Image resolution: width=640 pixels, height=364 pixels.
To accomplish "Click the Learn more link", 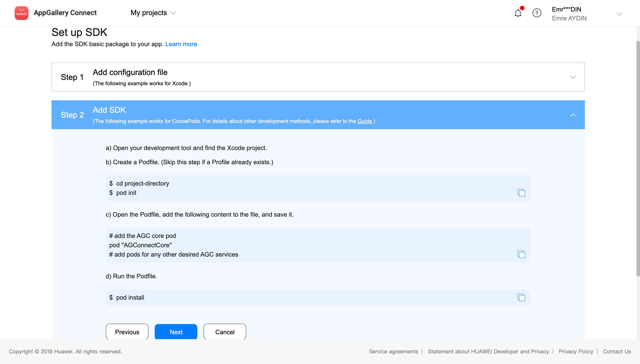I will [x=181, y=44].
